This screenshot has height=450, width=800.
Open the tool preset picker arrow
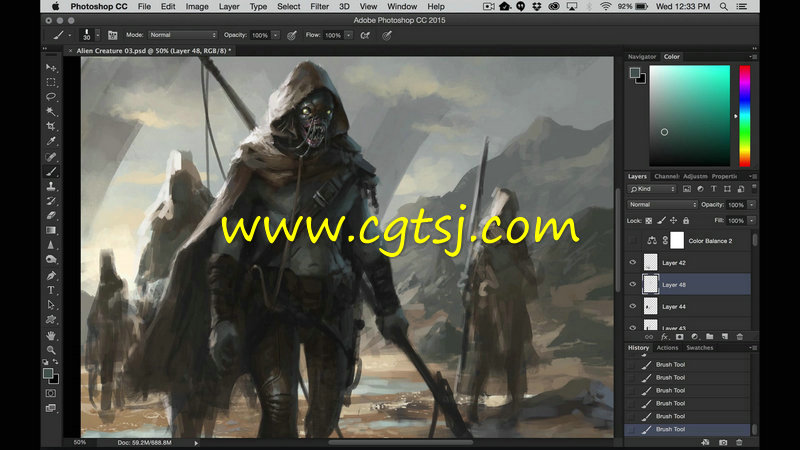click(70, 35)
